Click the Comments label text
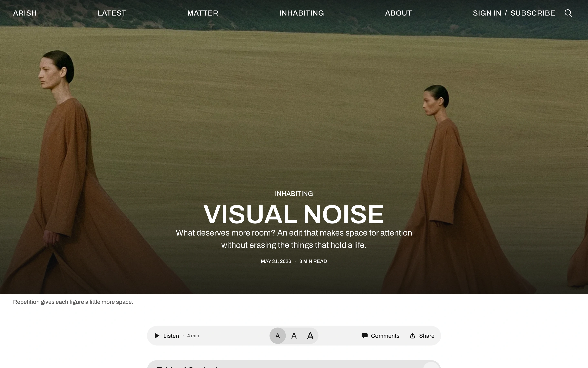Screen dimensions: 588x368 pos(385,336)
